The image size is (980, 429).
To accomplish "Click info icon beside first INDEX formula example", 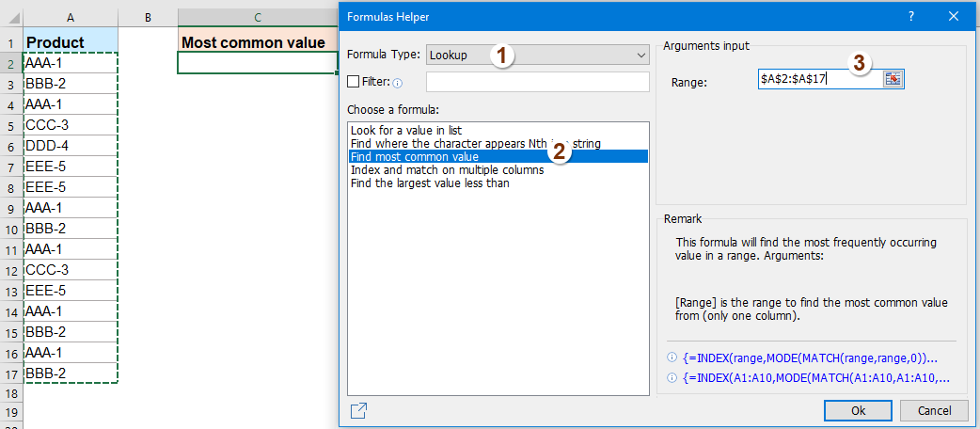I will 672,357.
